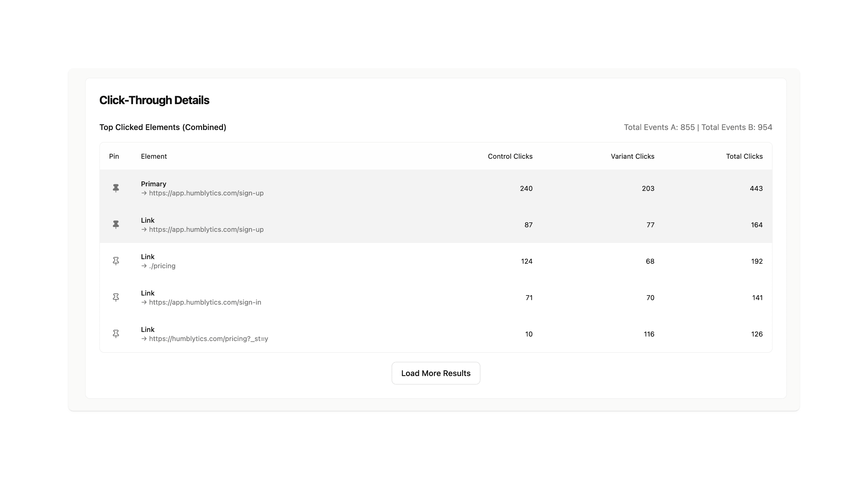Click the Element column header
The height and width of the screenshot is (479, 868).
[x=154, y=156]
